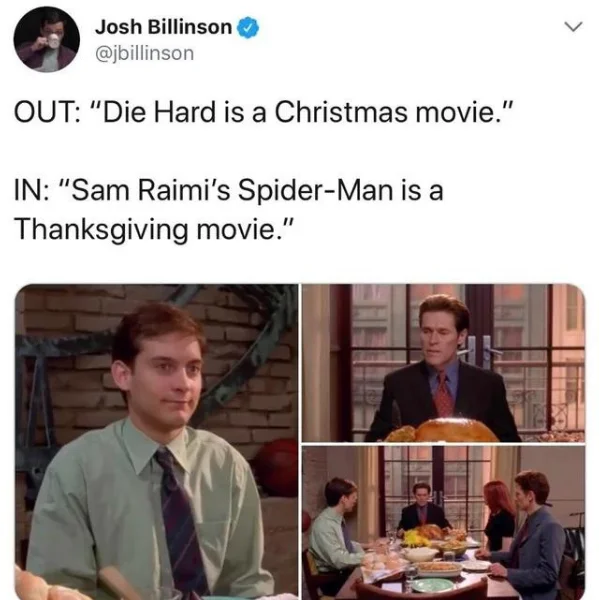Screen dimensions: 600x600
Task: Open the photo of man carrying turkey
Action: coord(443,363)
